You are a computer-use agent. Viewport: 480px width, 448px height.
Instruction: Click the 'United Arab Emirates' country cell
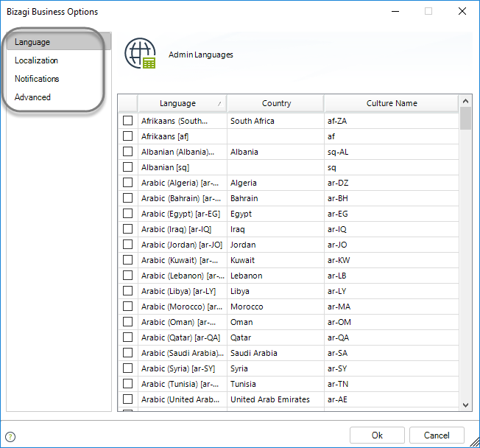click(275, 399)
